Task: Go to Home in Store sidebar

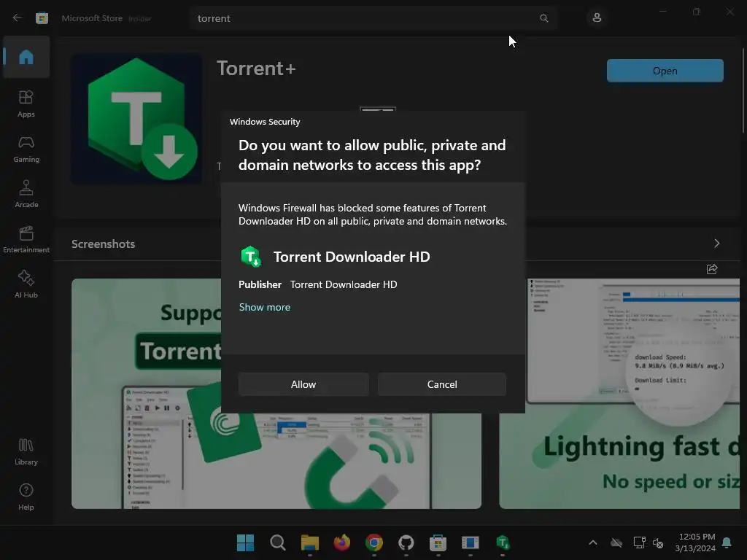Action: [x=26, y=57]
